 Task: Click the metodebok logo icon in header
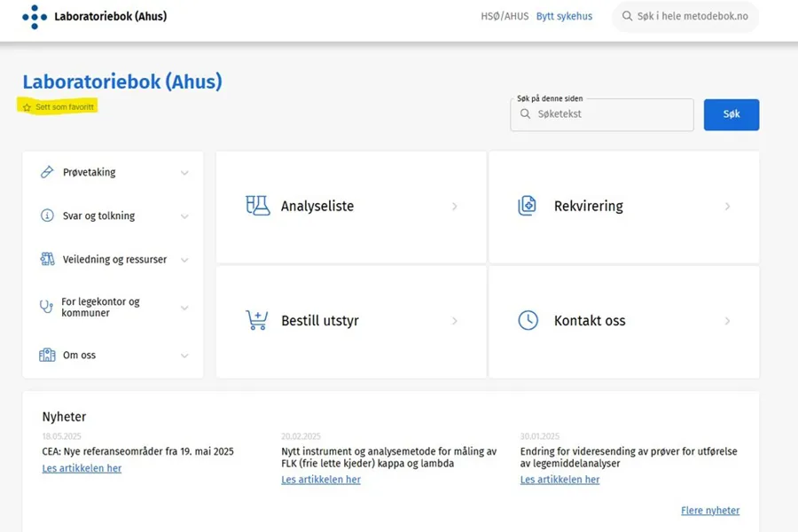tap(35, 17)
